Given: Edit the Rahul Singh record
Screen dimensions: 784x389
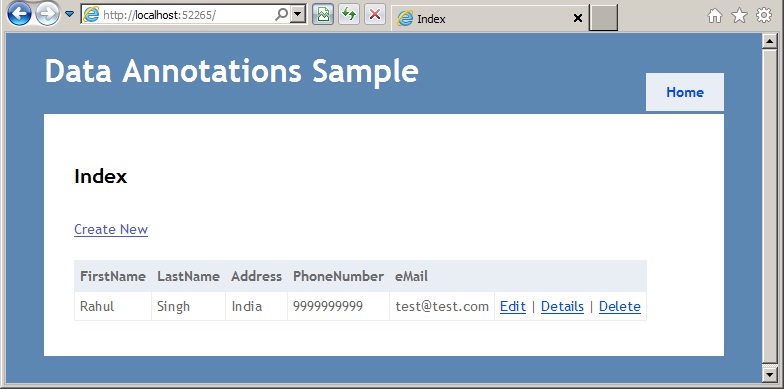Looking at the screenshot, I should pos(512,306).
